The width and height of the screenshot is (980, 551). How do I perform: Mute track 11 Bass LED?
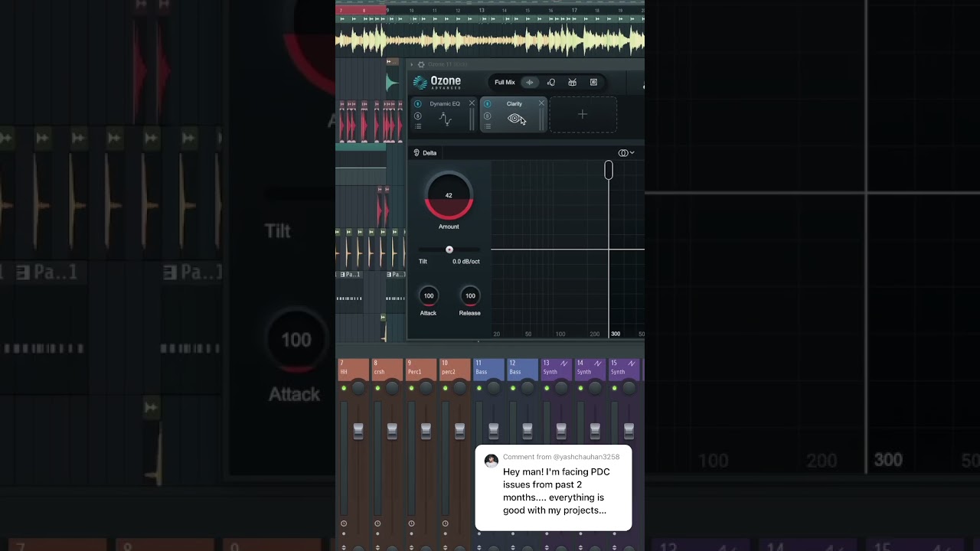pos(479,388)
